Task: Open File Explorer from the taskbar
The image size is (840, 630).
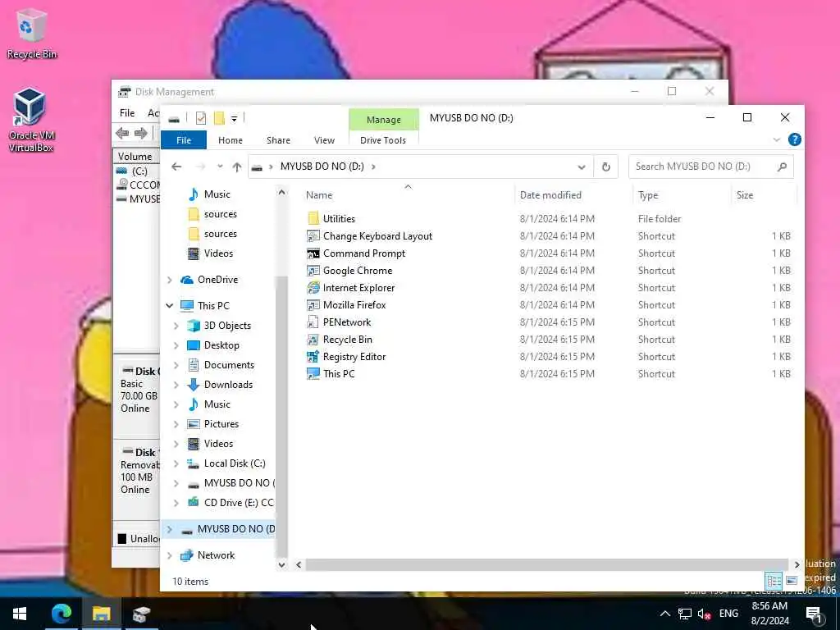Action: coord(101,614)
